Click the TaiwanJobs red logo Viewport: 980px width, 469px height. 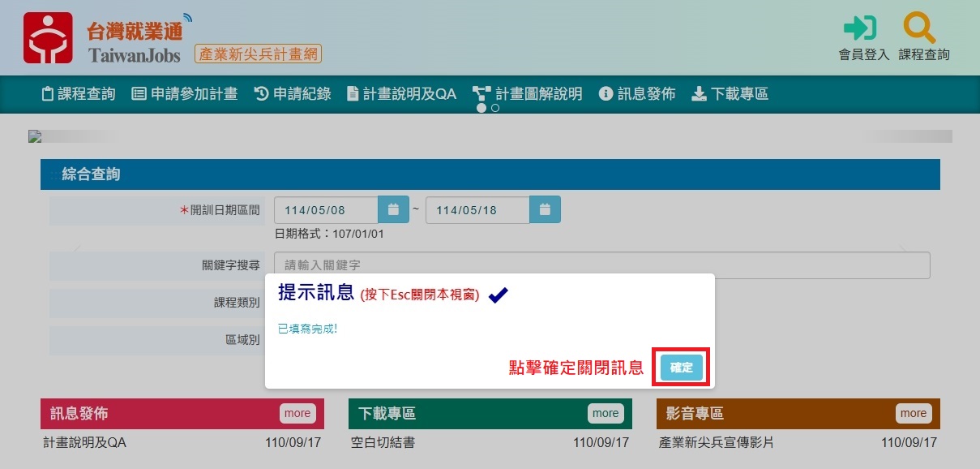click(x=48, y=37)
